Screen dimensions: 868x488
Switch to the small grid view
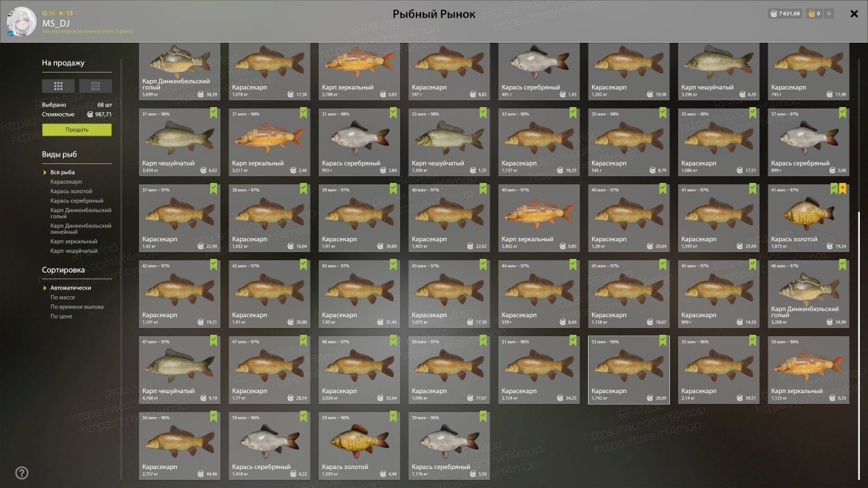(96, 86)
